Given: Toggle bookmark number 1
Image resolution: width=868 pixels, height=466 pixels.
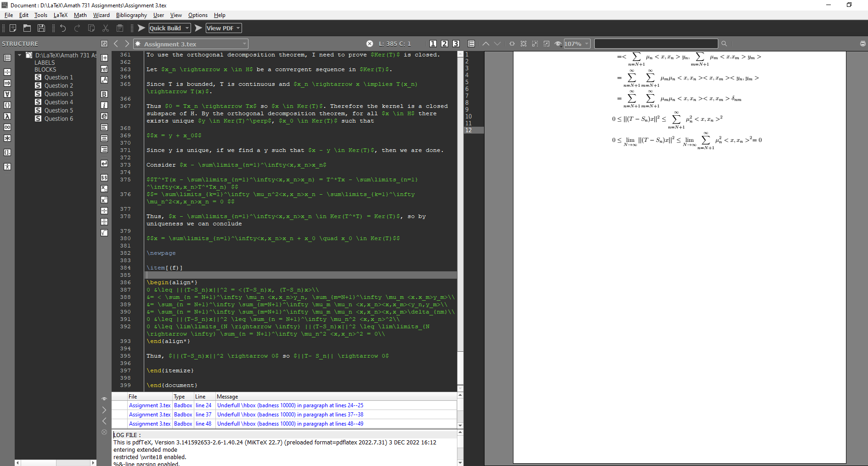Looking at the screenshot, I should [433, 44].
